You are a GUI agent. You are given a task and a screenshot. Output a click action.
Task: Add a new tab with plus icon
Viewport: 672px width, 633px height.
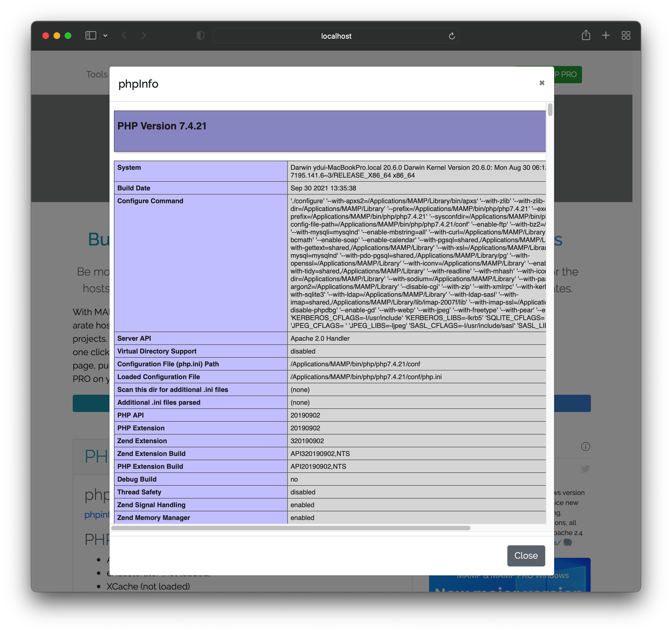606,35
